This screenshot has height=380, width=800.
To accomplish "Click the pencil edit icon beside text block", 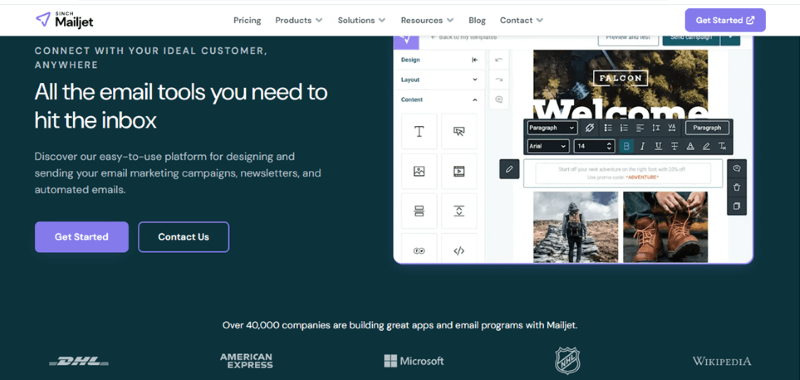I will coord(509,169).
